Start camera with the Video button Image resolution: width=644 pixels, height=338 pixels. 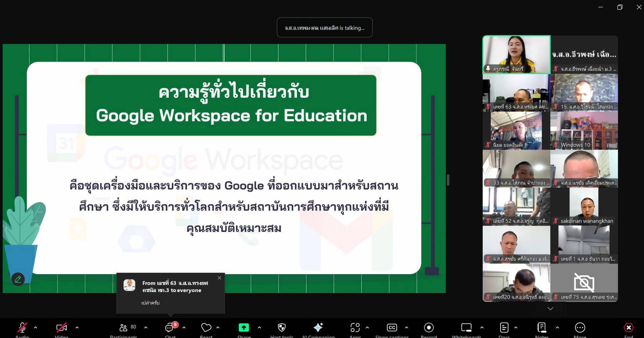tap(61, 327)
